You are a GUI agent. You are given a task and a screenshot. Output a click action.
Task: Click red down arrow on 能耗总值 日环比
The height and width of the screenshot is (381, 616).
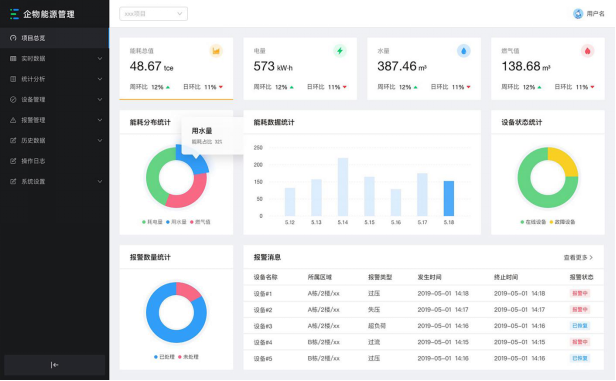click(x=221, y=87)
